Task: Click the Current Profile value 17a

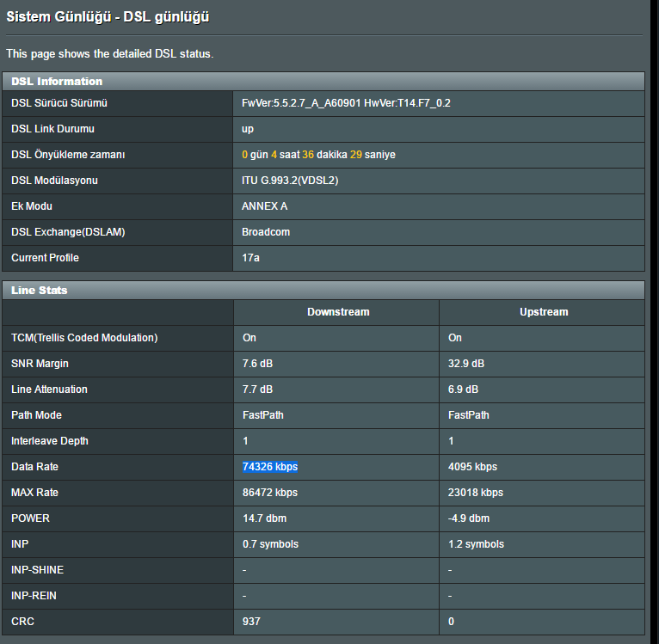Action: coord(250,258)
